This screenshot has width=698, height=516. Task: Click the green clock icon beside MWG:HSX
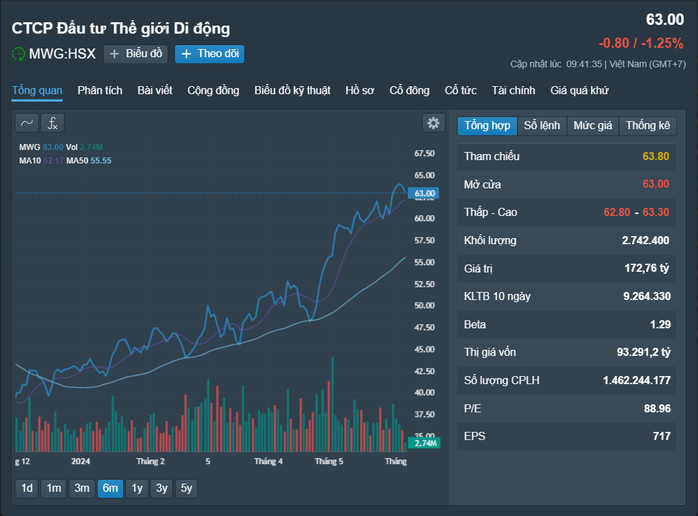(18, 54)
